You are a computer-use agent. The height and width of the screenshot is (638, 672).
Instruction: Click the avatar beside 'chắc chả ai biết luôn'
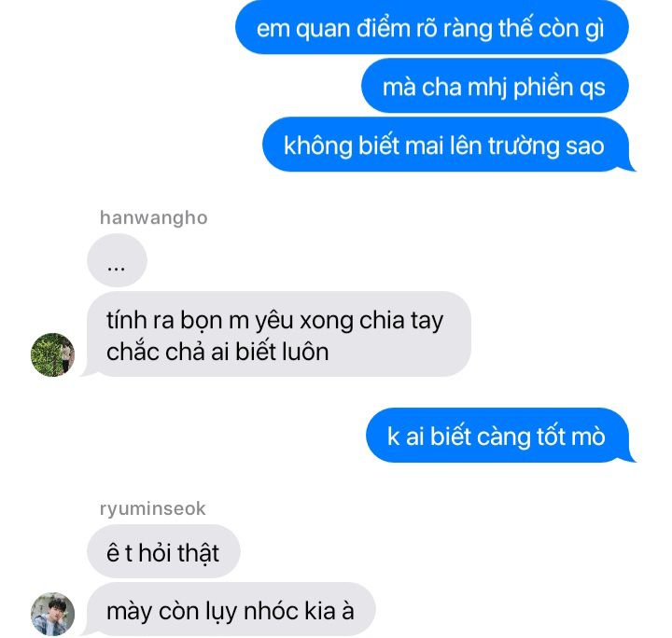52,355
